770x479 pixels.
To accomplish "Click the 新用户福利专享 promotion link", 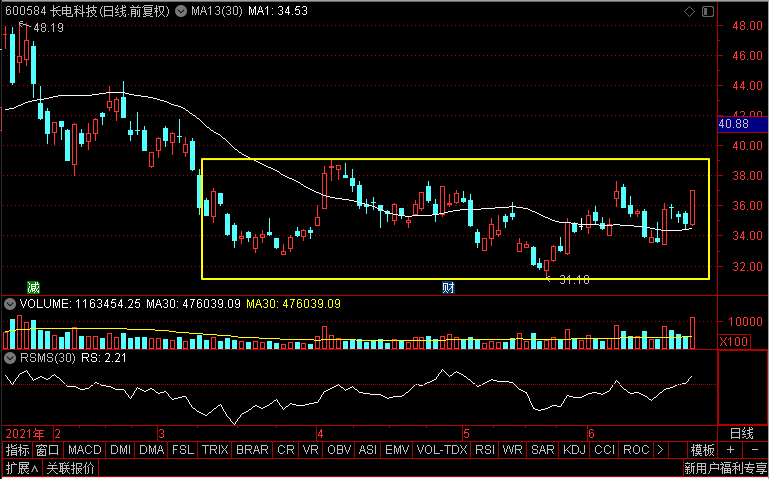I will coord(725,468).
